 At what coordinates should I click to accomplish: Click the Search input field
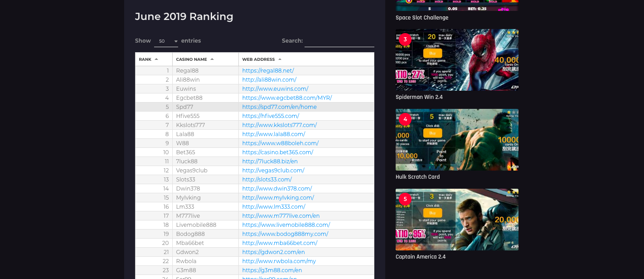(x=339, y=41)
